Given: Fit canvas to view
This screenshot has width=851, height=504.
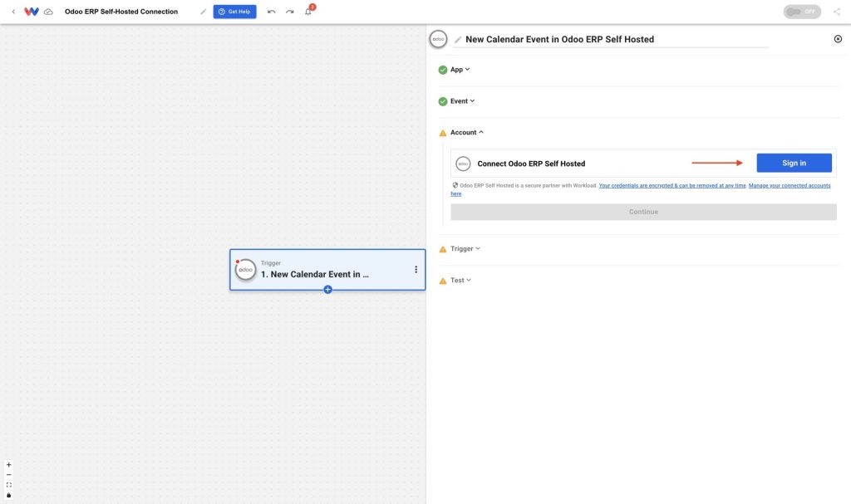Looking at the screenshot, I should 8,485.
